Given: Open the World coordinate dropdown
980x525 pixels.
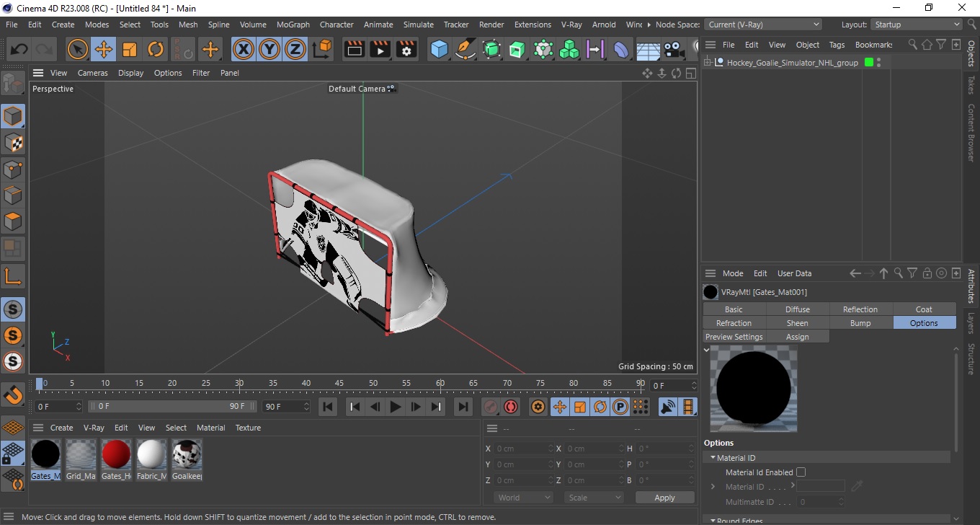Looking at the screenshot, I should [524, 498].
